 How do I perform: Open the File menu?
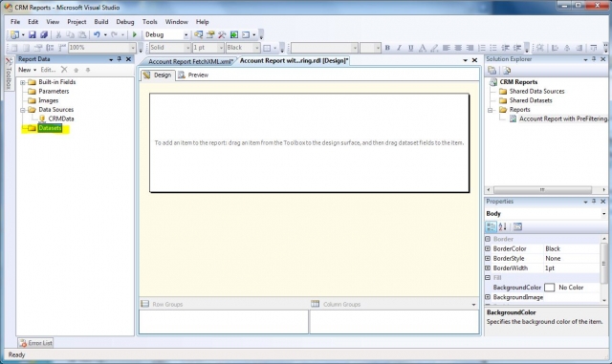click(15, 22)
